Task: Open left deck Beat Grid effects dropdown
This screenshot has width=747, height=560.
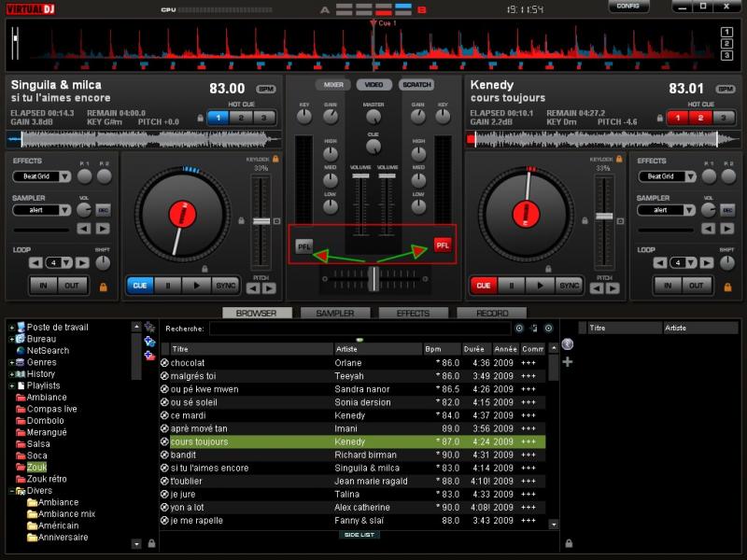Action: click(63, 175)
